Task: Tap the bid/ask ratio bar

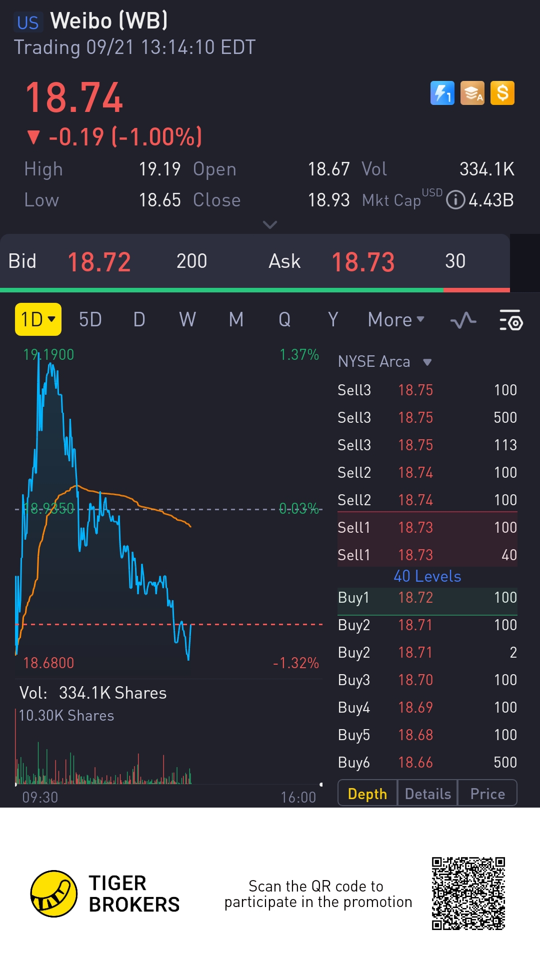Action: pyautogui.click(x=255, y=290)
